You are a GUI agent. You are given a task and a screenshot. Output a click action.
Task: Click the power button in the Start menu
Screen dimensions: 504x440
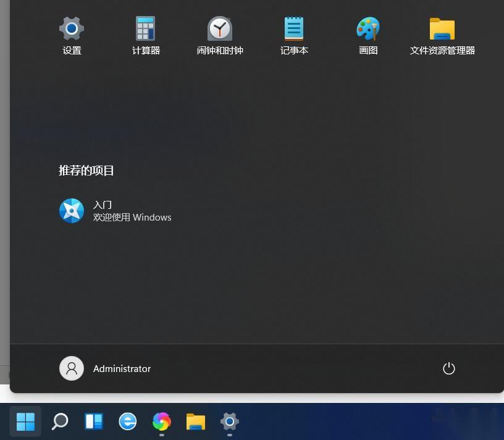click(449, 368)
